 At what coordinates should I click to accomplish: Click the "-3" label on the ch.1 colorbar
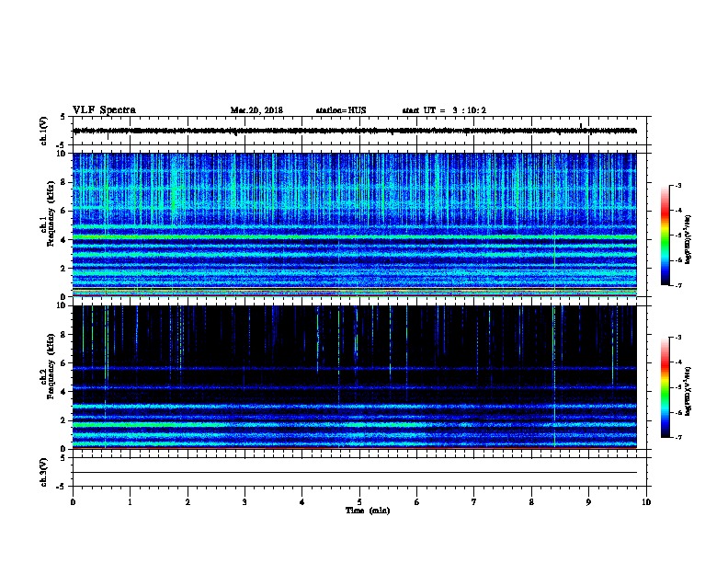point(677,186)
